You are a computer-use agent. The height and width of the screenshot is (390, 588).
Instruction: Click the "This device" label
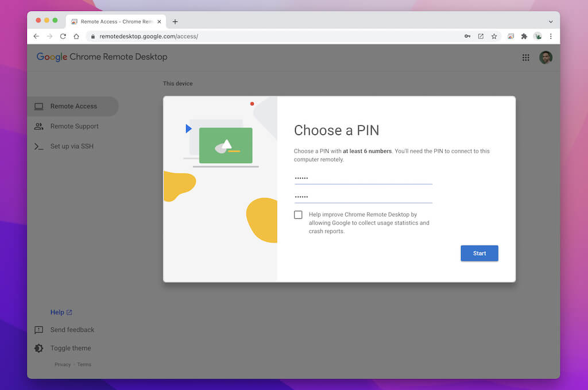pyautogui.click(x=178, y=84)
